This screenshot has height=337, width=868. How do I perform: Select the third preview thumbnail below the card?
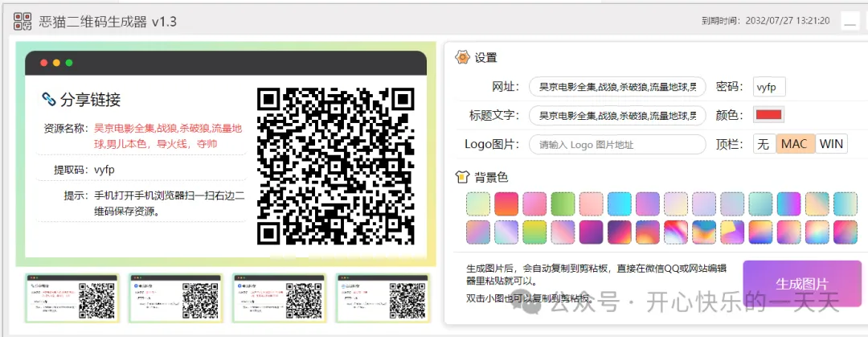pos(279,298)
